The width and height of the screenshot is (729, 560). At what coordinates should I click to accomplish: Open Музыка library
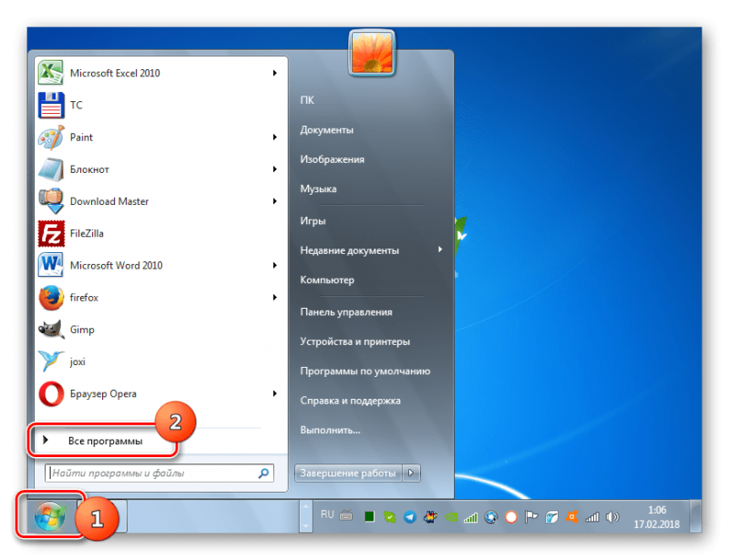[318, 188]
